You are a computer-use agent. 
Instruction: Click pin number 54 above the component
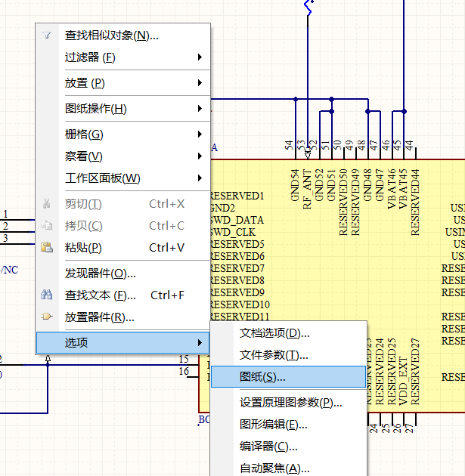pos(289,145)
